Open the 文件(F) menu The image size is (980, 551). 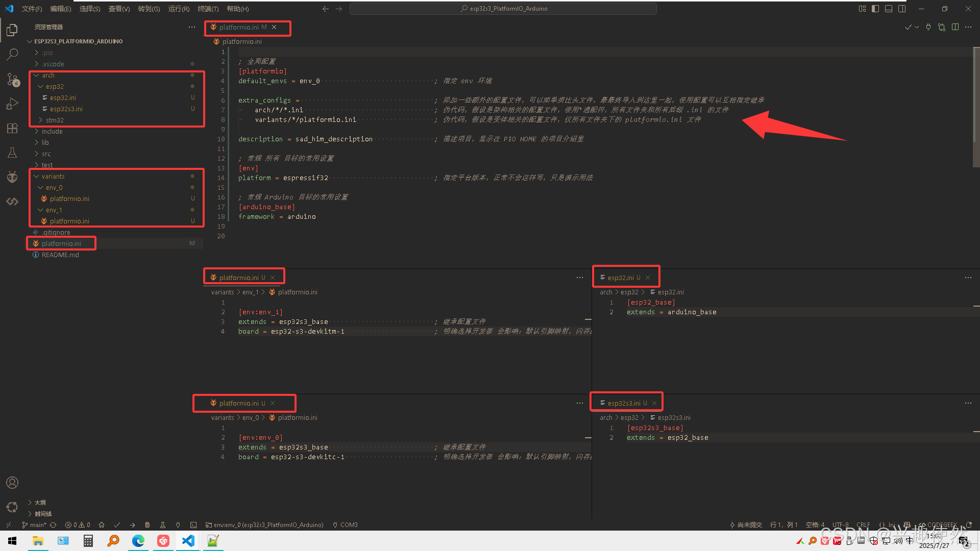[32, 9]
